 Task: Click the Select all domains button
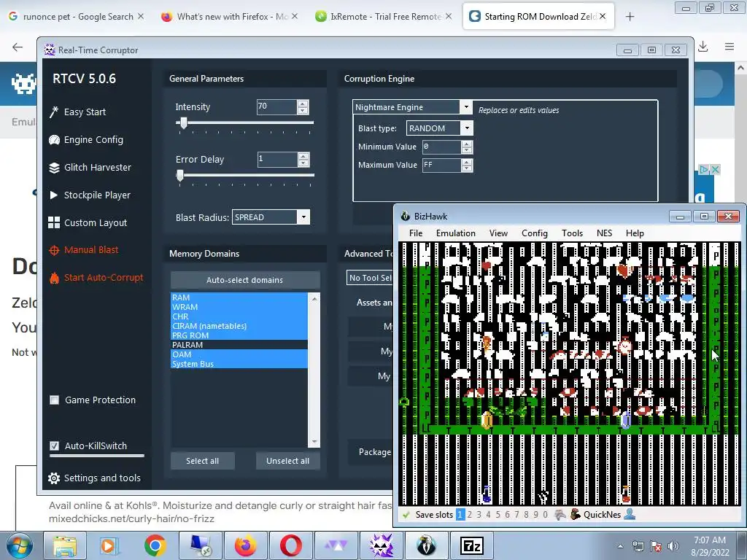[x=203, y=461]
